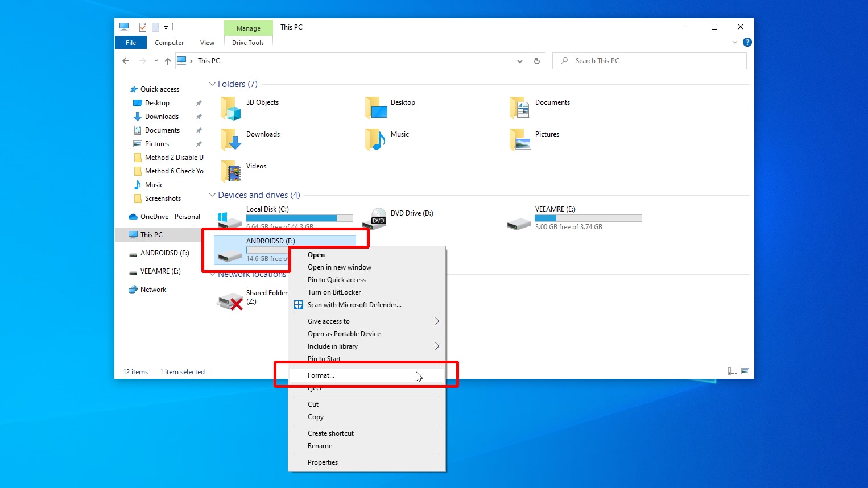Viewport: 868px width, 488px height.
Task: Open the File ribbon tab
Action: [x=131, y=43]
